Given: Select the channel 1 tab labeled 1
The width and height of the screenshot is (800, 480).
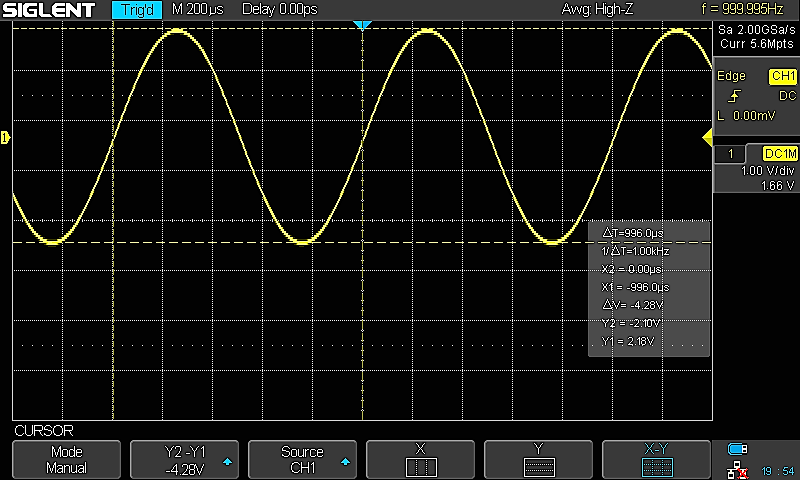Looking at the screenshot, I should [x=732, y=153].
